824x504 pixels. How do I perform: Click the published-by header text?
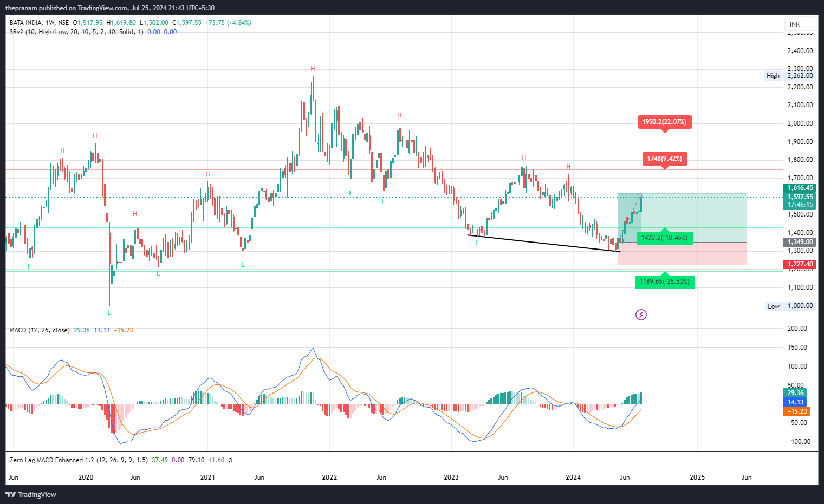pos(110,8)
